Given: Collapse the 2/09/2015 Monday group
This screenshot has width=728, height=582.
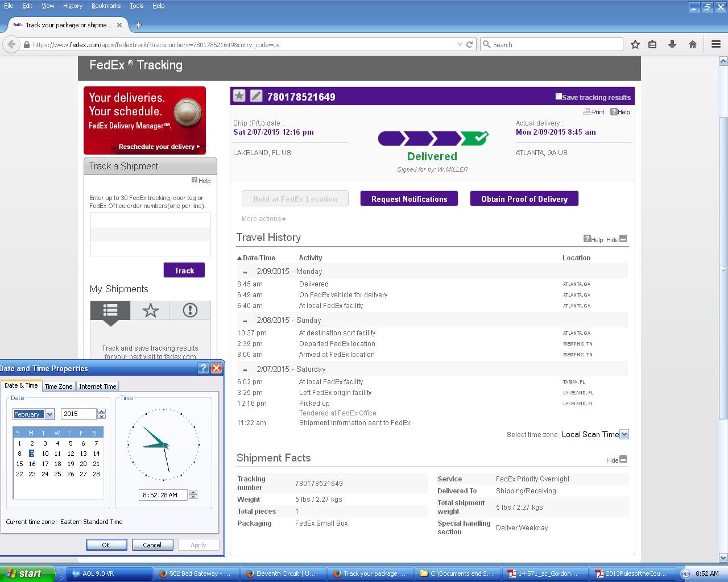Looking at the screenshot, I should pos(245,272).
